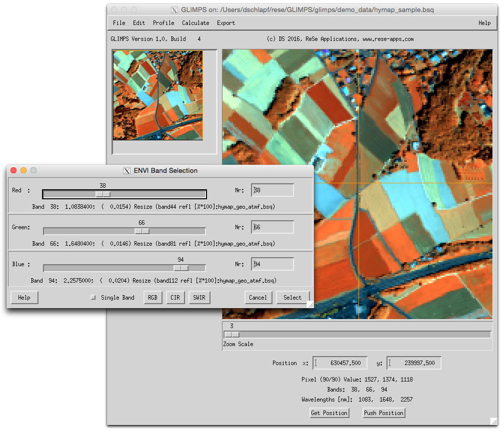Screen dimensions: 504x434
Task: Click the copyright 'www.rese-apps.com' text
Action: [388, 39]
